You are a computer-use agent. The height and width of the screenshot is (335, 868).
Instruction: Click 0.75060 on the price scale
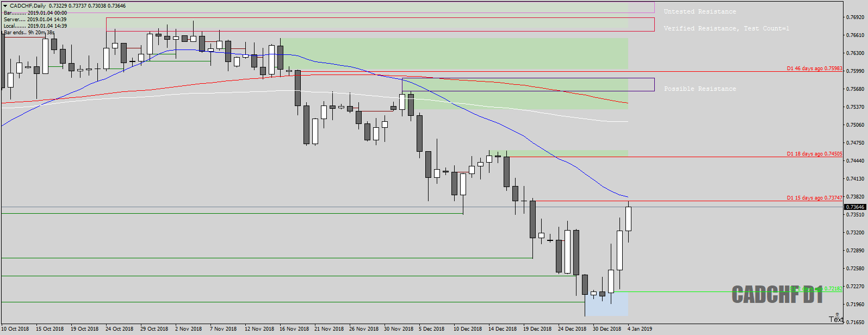click(x=855, y=125)
